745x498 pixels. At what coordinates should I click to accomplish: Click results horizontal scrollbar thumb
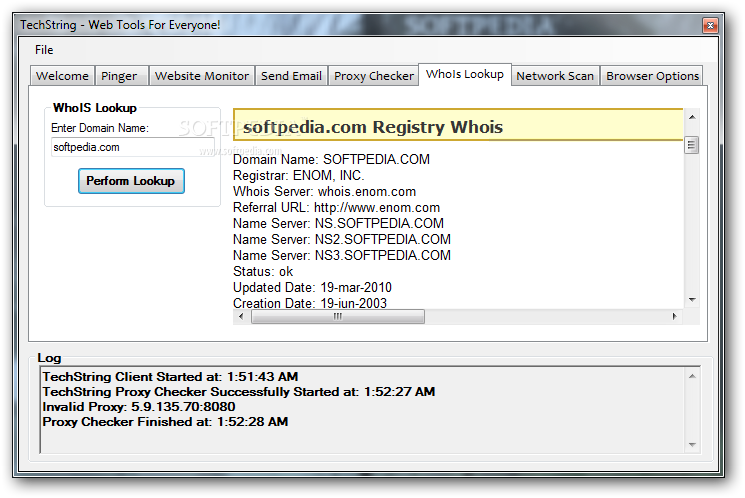pos(338,316)
